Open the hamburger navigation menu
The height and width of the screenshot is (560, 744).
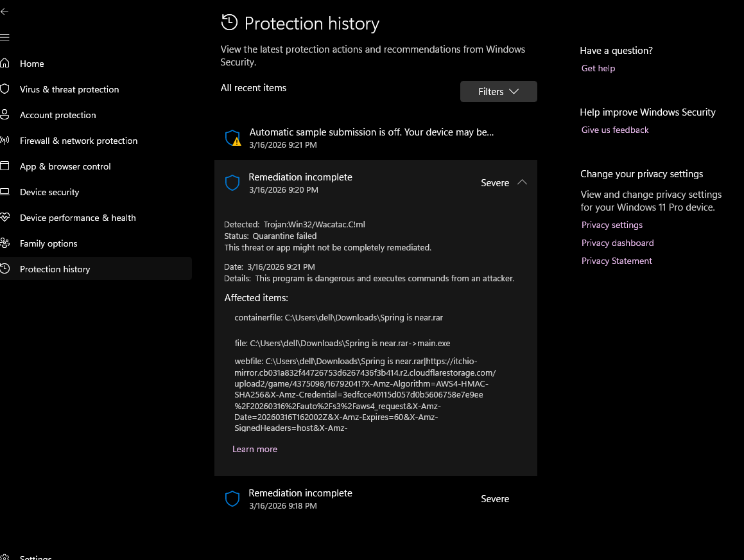coord(4,37)
